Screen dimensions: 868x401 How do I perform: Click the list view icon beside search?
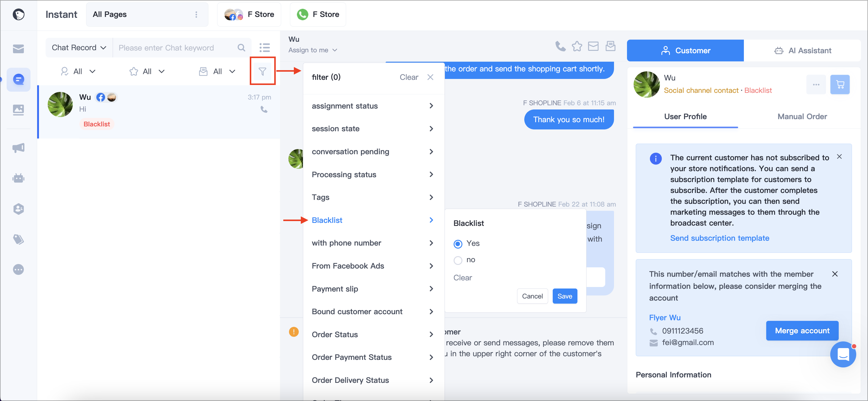tap(265, 47)
